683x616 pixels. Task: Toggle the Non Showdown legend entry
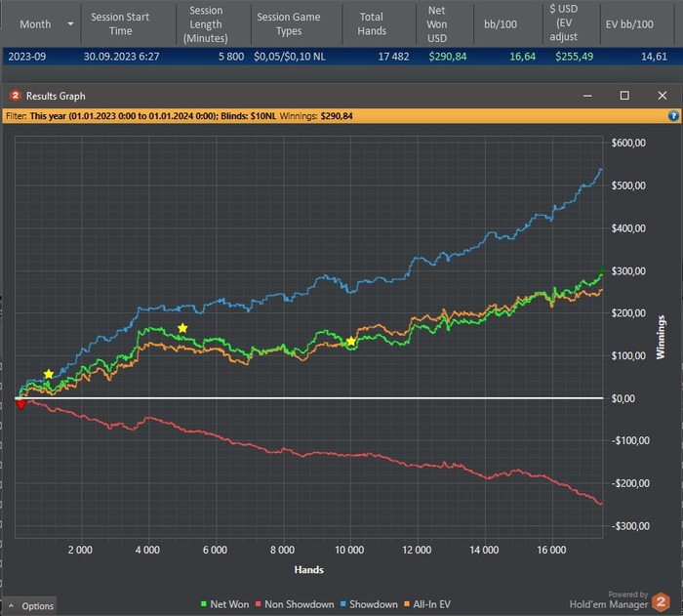click(295, 604)
